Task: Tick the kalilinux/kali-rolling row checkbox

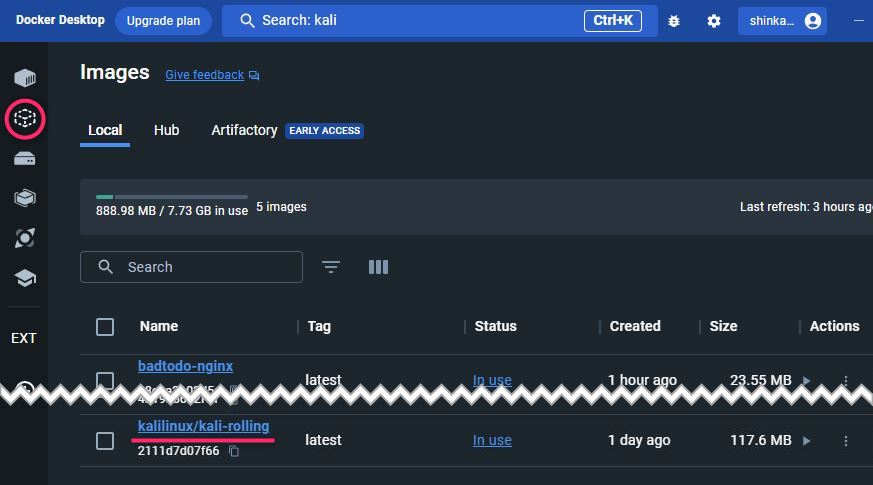Action: (x=105, y=441)
